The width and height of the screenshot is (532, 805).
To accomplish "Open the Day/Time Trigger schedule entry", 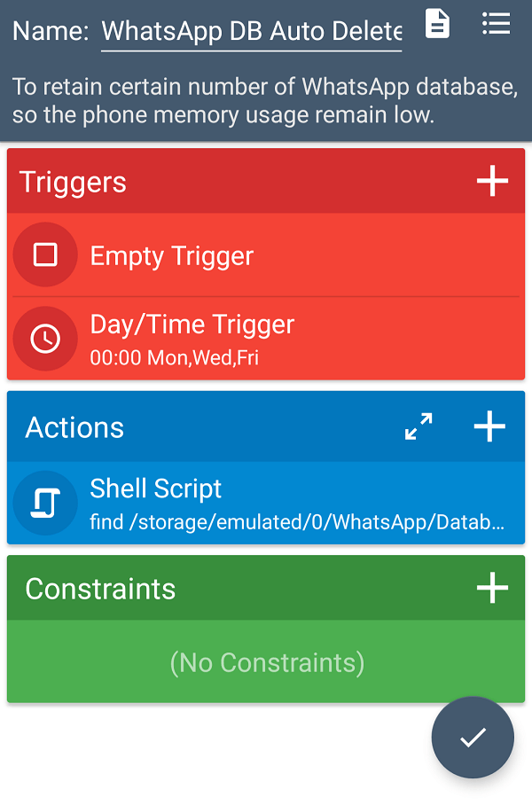I will [266, 338].
